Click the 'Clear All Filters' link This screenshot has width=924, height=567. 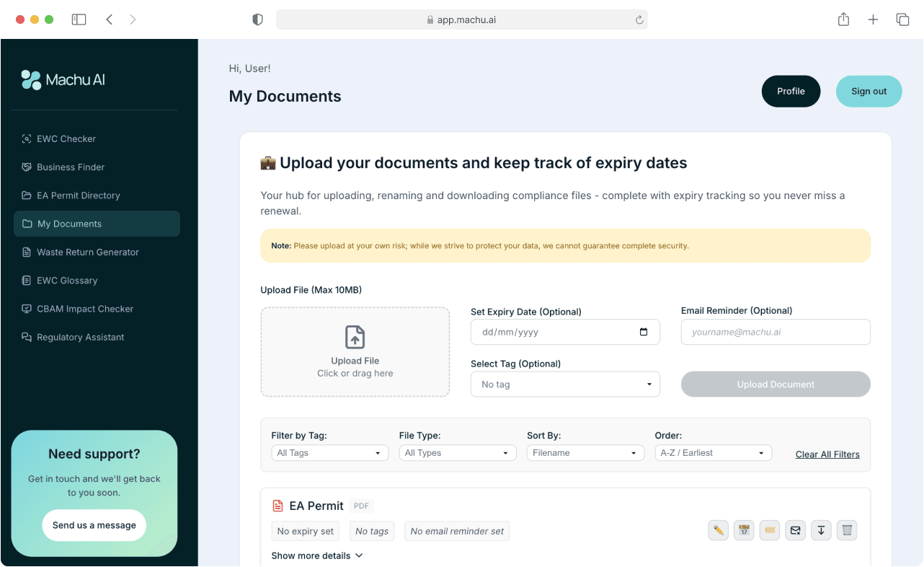(x=827, y=454)
